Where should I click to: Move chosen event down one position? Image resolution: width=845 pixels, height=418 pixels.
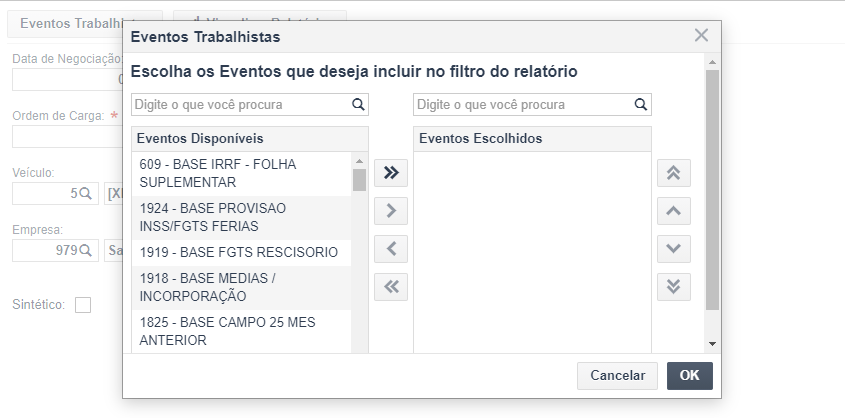(674, 249)
